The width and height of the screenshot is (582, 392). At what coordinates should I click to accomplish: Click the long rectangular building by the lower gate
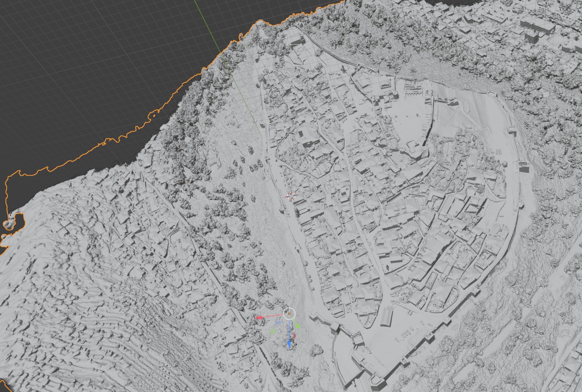coord(386,317)
